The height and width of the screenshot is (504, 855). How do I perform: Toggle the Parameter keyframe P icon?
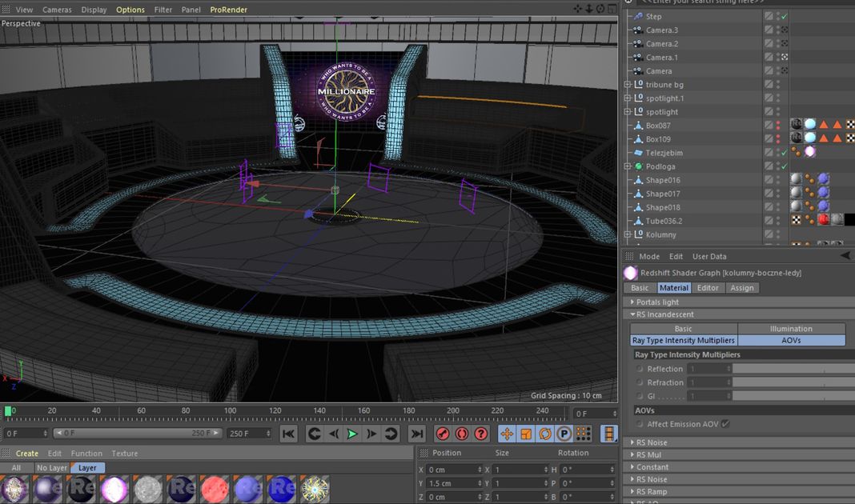tap(564, 434)
